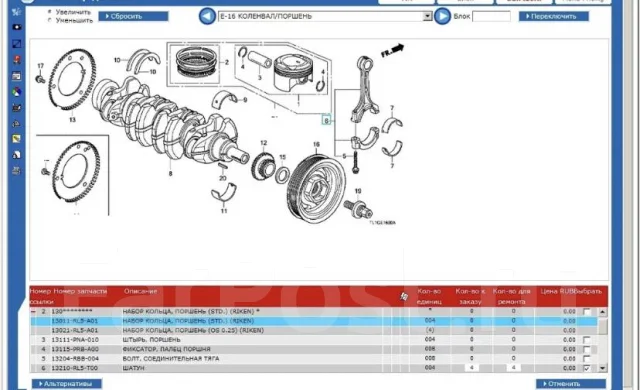Click callout 9 beside the bearing shell
Screen dimensions: 640x390
(245, 100)
